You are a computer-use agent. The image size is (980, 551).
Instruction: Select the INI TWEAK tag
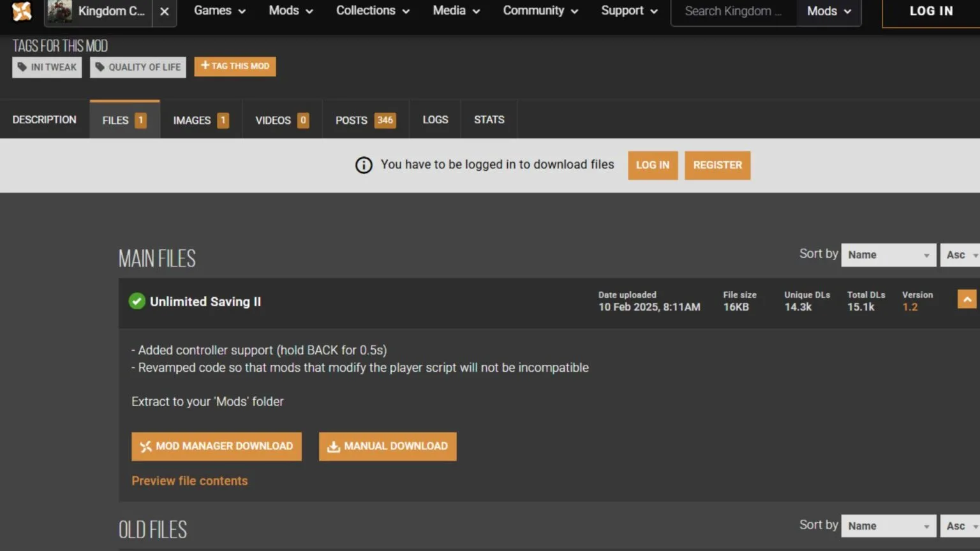47,67
